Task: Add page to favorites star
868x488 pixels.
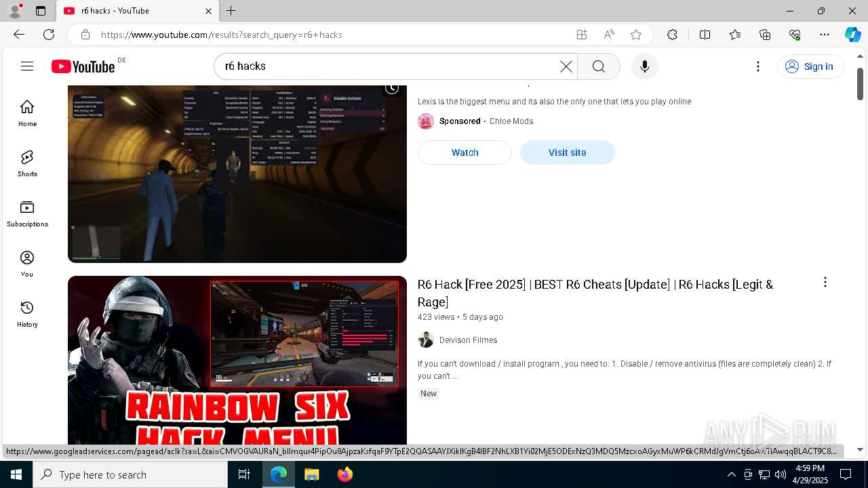Action: [x=636, y=35]
